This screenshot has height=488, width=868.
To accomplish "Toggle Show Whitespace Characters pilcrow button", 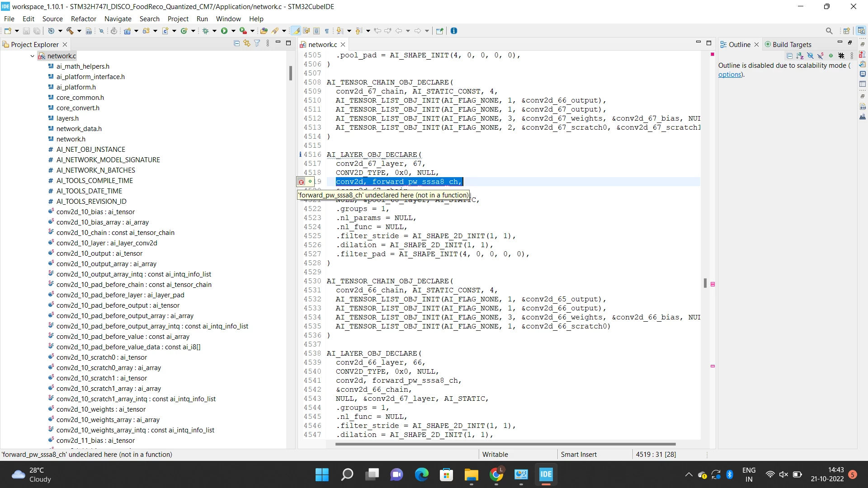I will click(x=327, y=31).
